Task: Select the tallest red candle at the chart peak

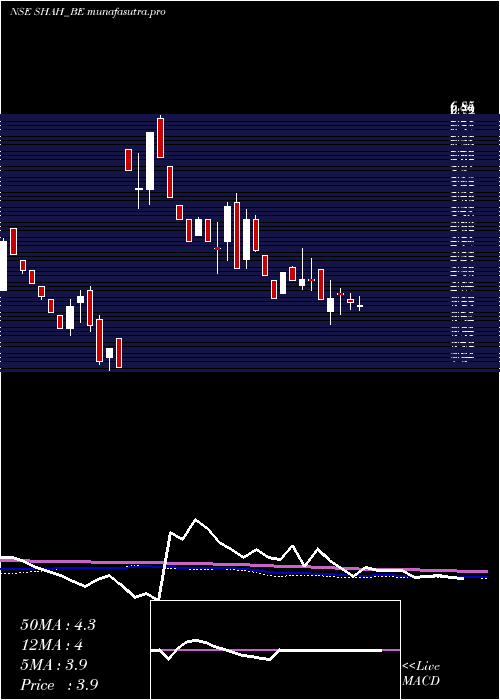Action: (x=160, y=138)
